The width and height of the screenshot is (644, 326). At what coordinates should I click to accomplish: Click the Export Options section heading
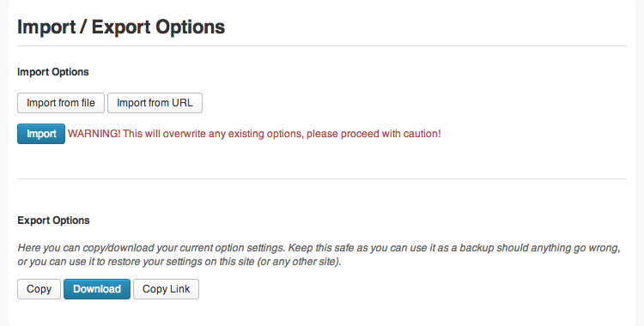click(53, 220)
